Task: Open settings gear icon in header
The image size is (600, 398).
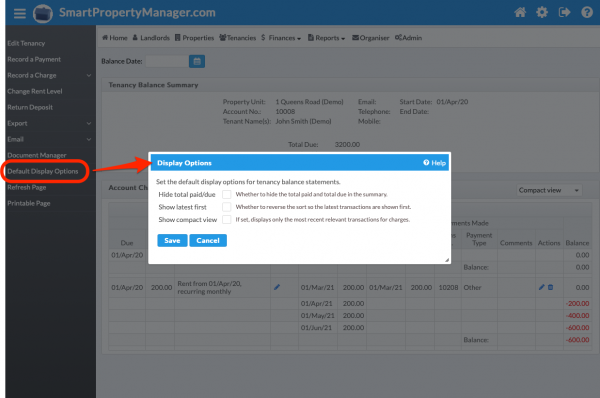Action: [x=542, y=13]
